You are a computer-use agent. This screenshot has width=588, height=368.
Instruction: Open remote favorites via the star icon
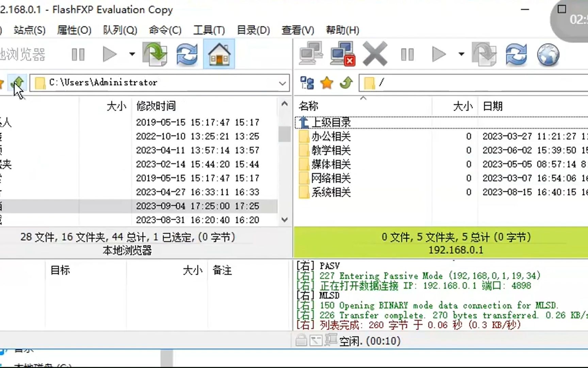click(326, 82)
